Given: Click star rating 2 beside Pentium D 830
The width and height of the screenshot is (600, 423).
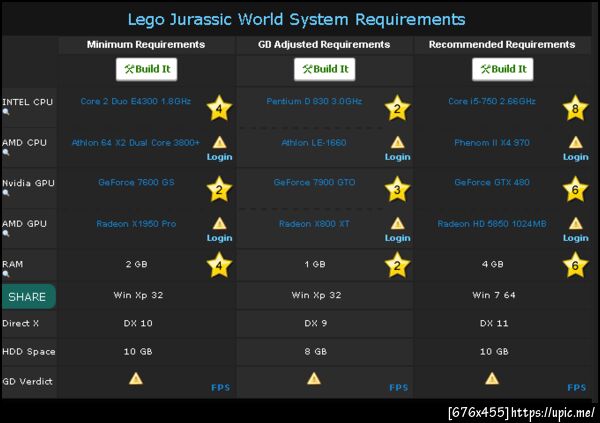Looking at the screenshot, I should pos(397,108).
